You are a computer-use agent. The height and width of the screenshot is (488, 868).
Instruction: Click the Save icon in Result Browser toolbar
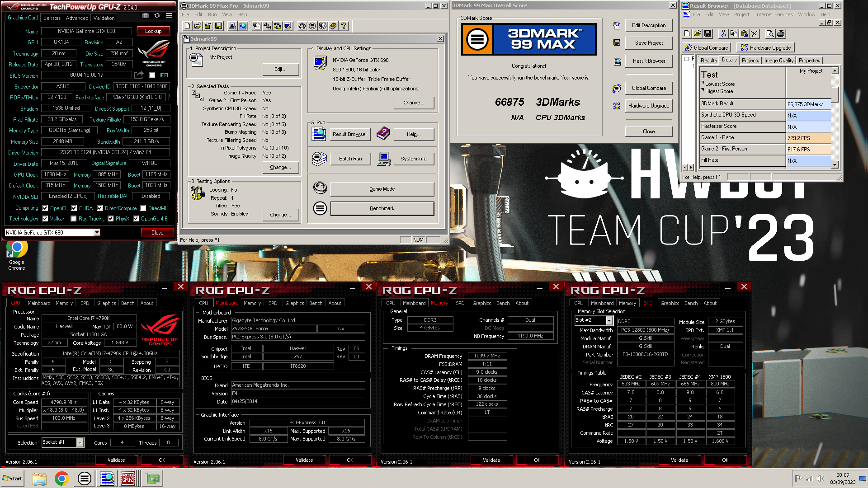click(708, 33)
